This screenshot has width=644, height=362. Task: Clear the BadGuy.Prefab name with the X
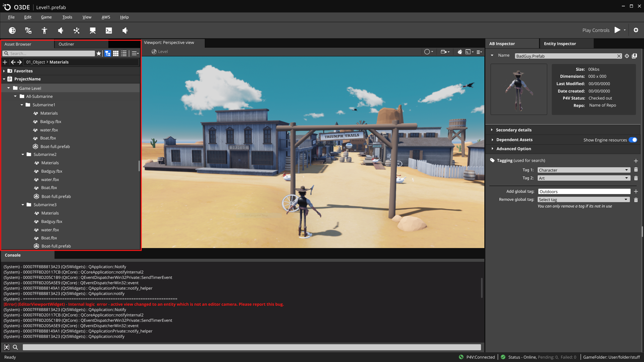[619, 56]
